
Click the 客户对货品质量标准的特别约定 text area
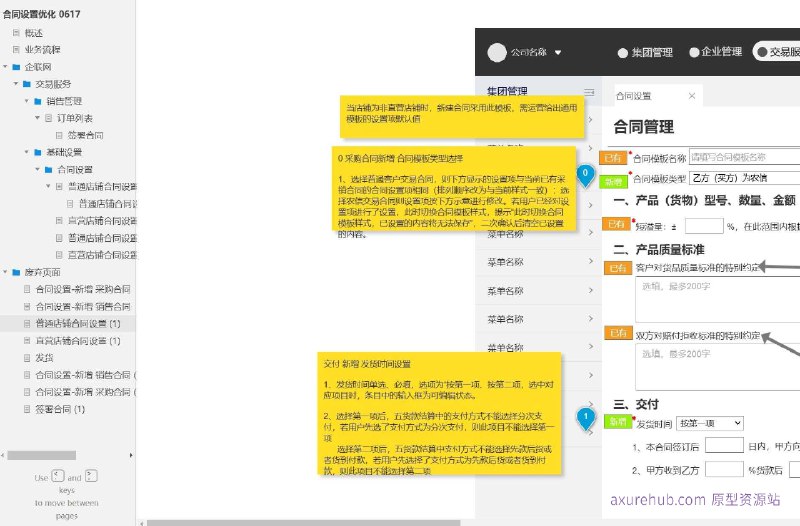(718, 300)
